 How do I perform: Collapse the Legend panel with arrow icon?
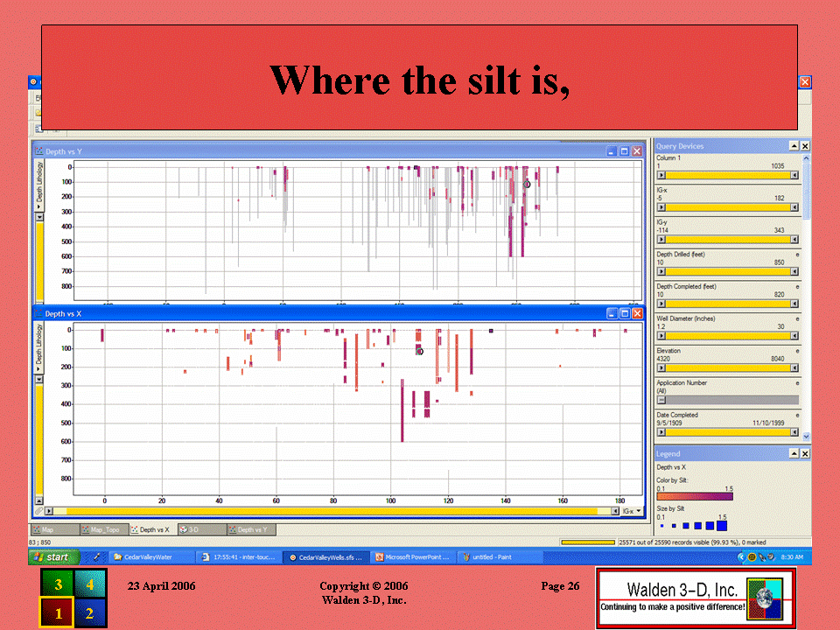[794, 454]
